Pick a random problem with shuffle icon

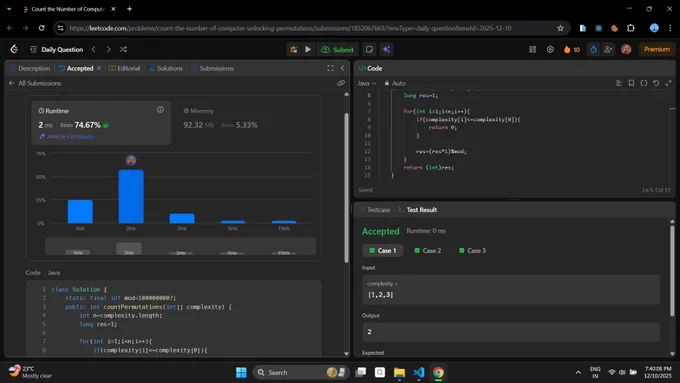[x=123, y=49]
